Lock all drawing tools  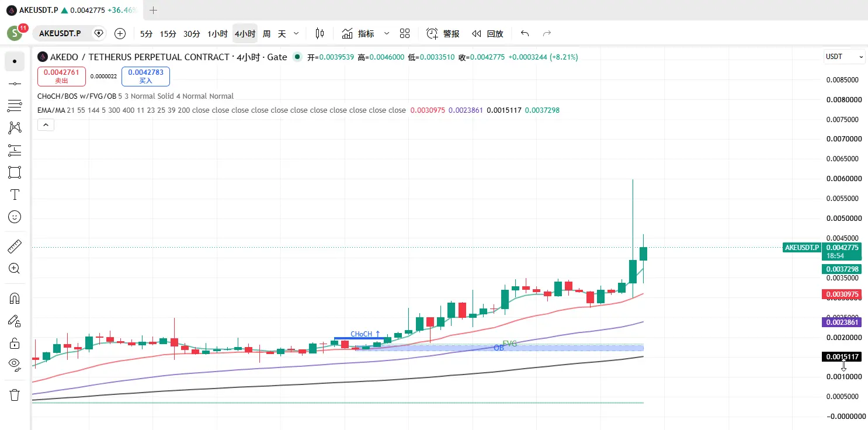point(15,343)
